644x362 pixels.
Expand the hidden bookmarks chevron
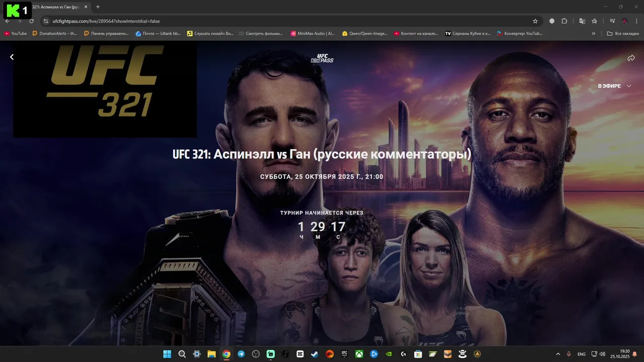594,34
